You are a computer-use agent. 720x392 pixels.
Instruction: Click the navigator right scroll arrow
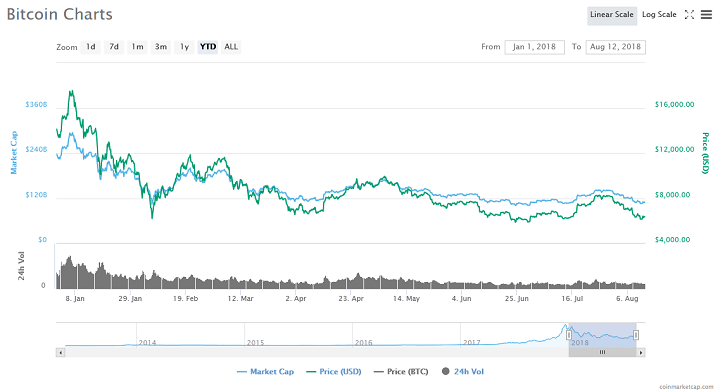(641, 353)
